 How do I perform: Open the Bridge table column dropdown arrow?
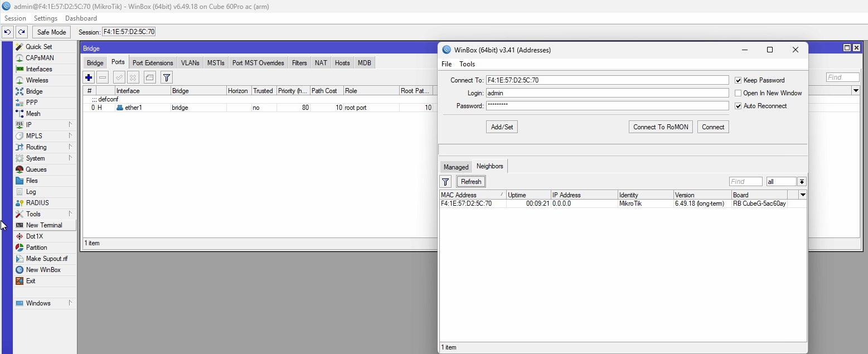(x=855, y=90)
